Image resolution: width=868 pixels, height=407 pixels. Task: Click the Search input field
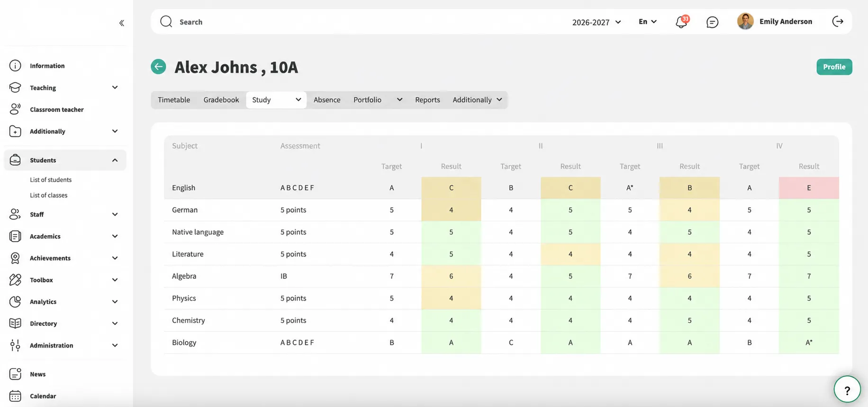coord(360,22)
